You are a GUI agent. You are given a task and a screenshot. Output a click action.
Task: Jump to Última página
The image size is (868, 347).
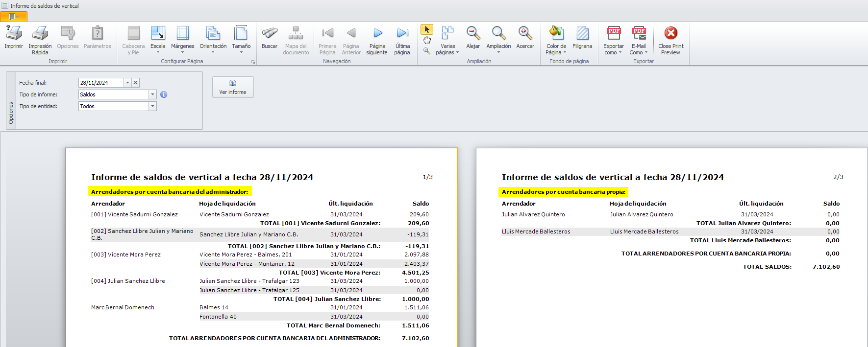402,33
